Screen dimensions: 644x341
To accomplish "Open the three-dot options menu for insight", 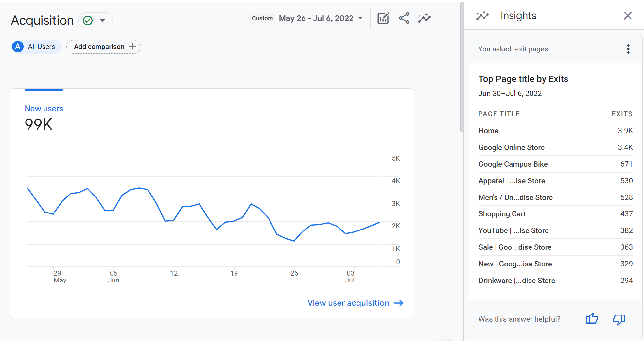I will tap(628, 49).
